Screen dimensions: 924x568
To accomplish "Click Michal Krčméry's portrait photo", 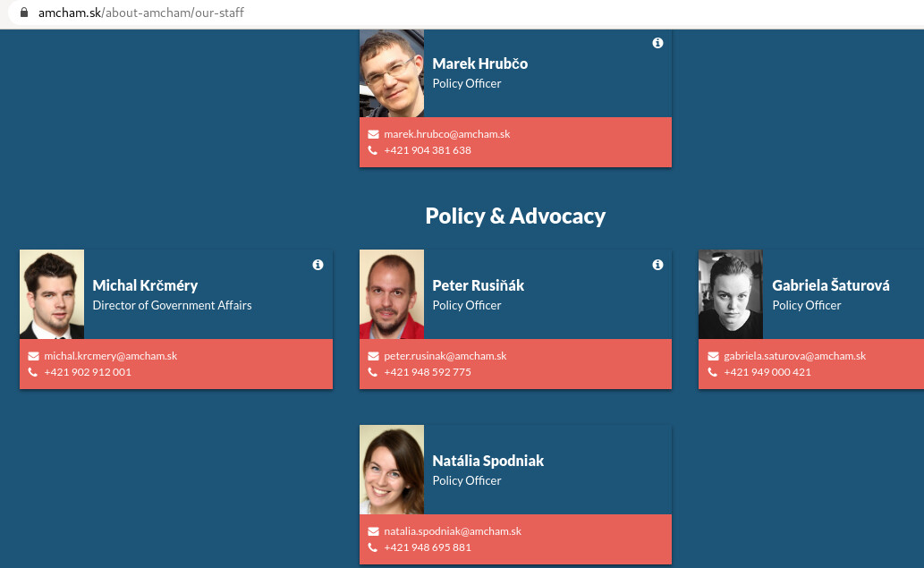I will pyautogui.click(x=52, y=294).
